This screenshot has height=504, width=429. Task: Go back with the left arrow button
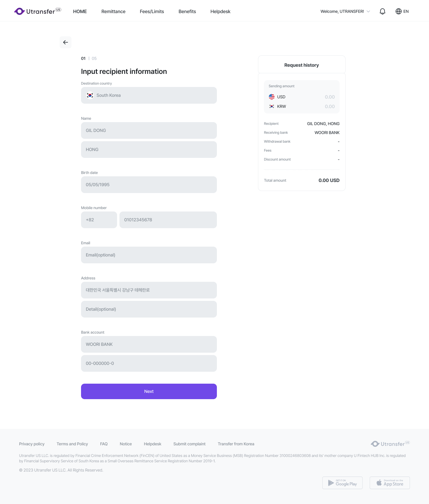66,42
